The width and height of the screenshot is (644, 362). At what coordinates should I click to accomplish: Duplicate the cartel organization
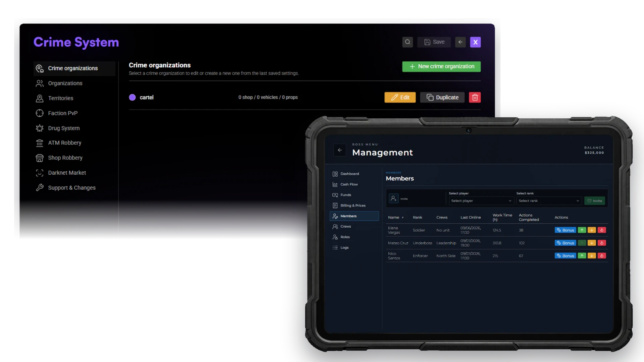[442, 97]
